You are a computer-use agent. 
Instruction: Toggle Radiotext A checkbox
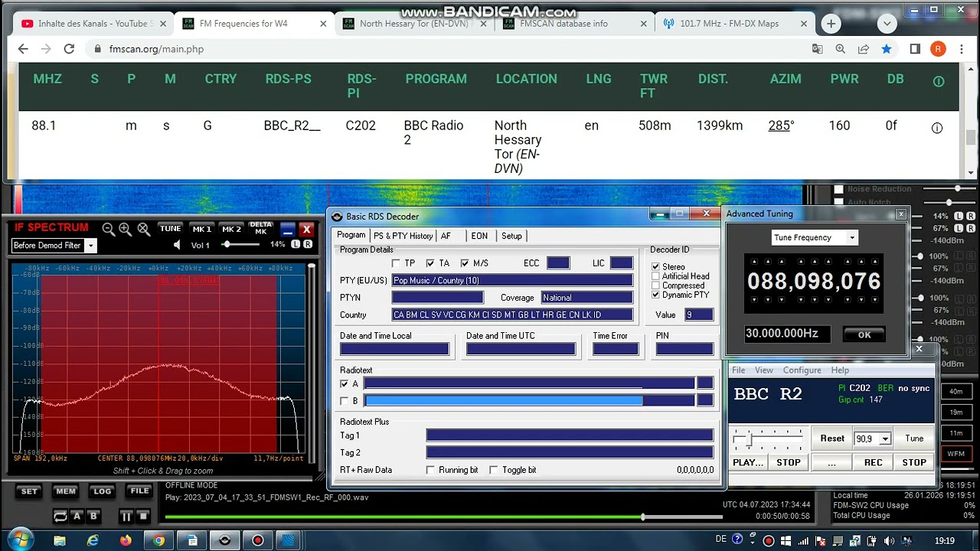click(x=345, y=384)
